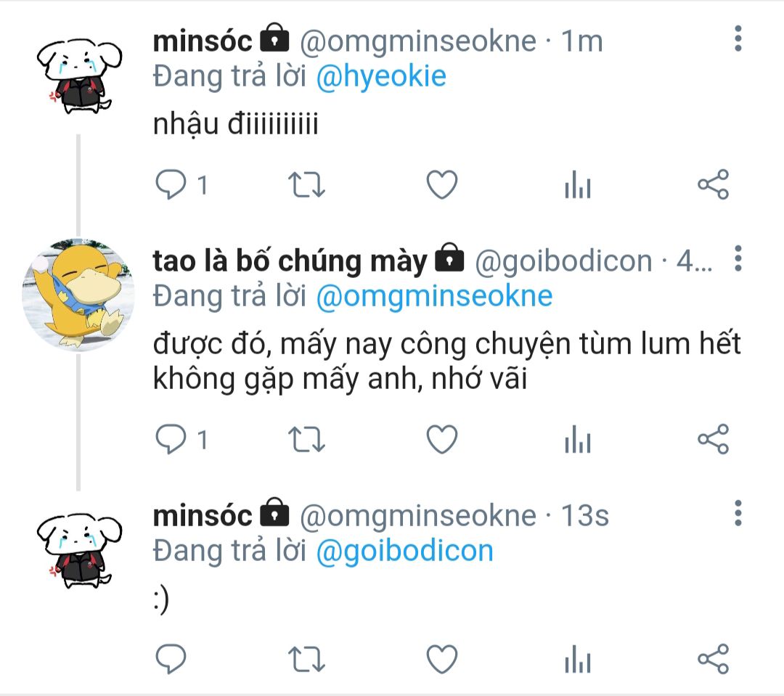The width and height of the screenshot is (784, 696).
Task: Like the goibodicon tweet about nhớ vãi
Action: (442, 439)
